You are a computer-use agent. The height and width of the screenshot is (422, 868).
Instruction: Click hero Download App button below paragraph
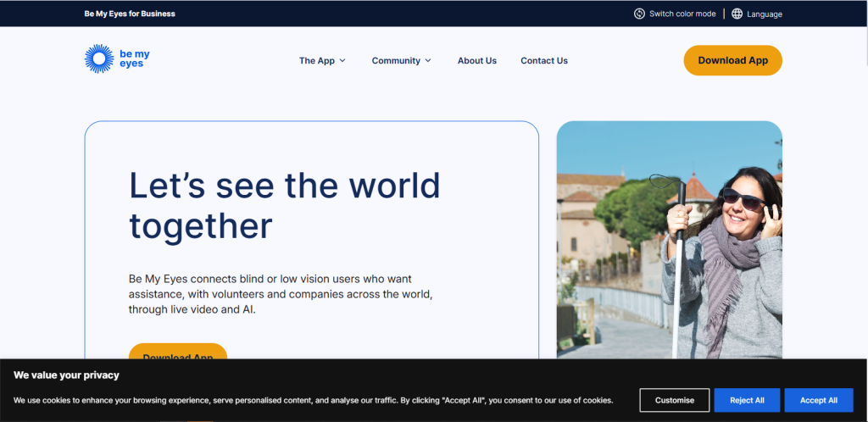click(178, 351)
